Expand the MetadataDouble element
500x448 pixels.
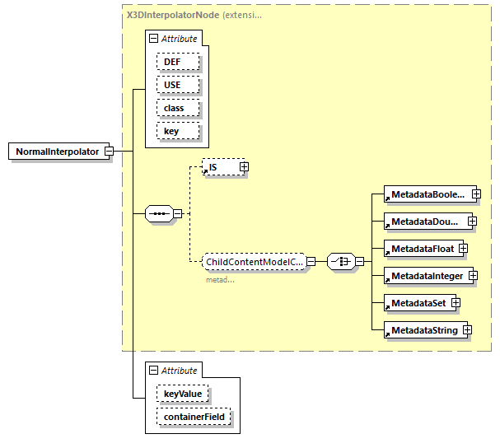(x=473, y=221)
